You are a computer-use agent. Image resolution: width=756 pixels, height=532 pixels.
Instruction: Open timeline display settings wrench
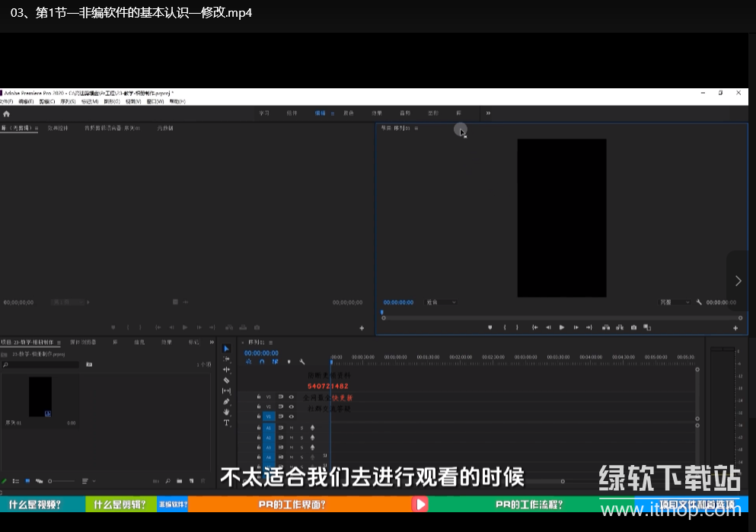point(301,362)
